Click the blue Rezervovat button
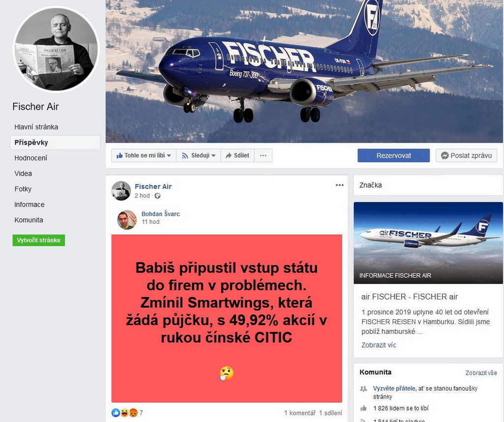The width and height of the screenshot is (504, 422). click(393, 155)
